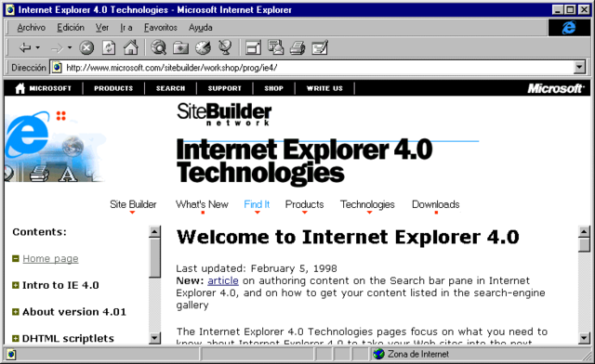
Task: Open Intro to IE 4.0 contents item
Action: click(x=60, y=285)
